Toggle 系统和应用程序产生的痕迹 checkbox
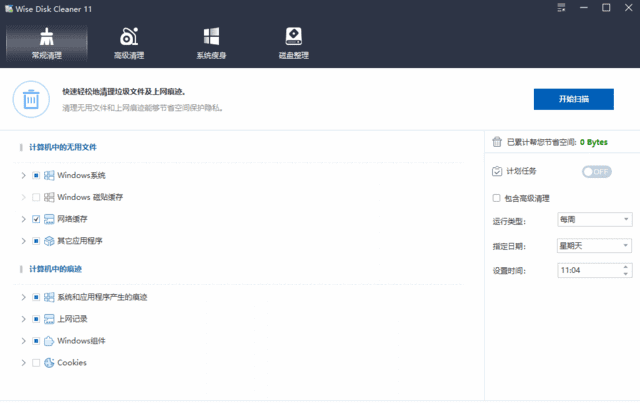 pyautogui.click(x=36, y=297)
